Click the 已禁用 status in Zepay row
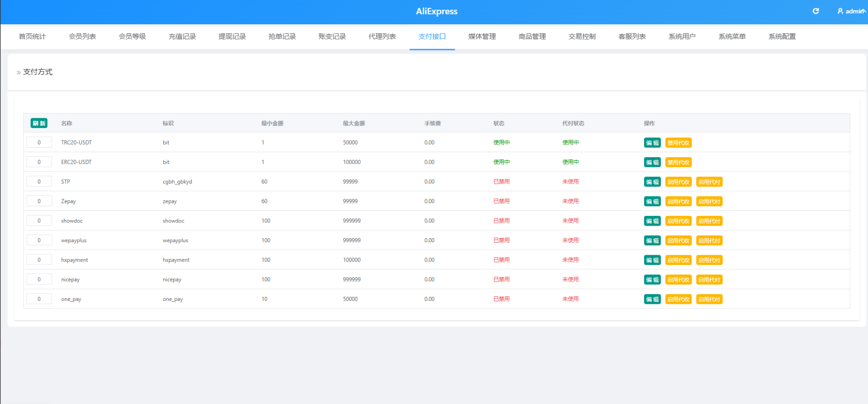The image size is (868, 404). (x=502, y=201)
